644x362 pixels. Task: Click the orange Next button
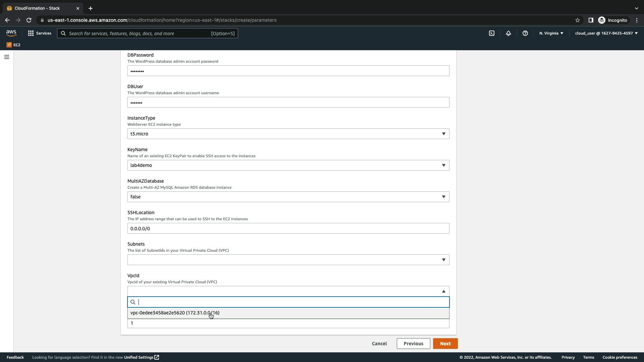[x=445, y=344]
